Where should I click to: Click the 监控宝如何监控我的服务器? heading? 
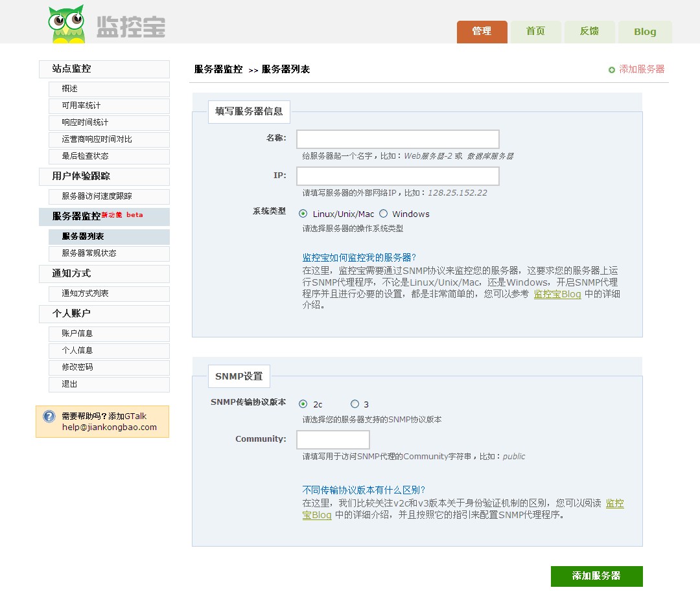coord(359,258)
